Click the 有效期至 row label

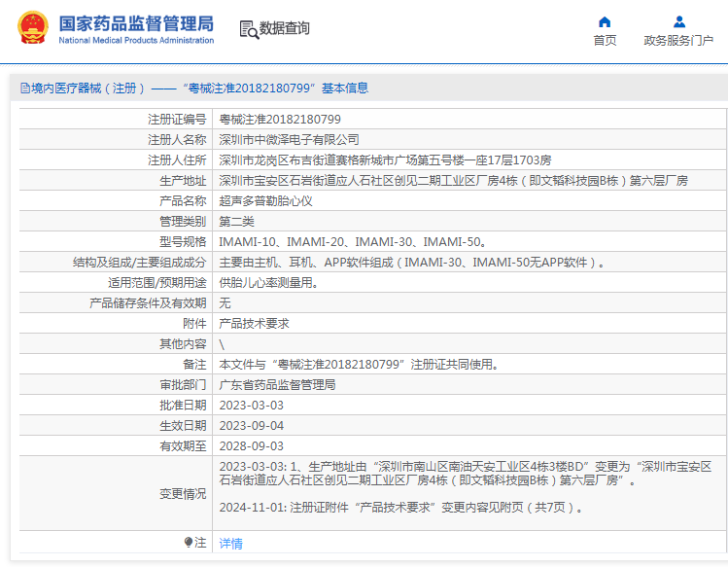point(183,446)
